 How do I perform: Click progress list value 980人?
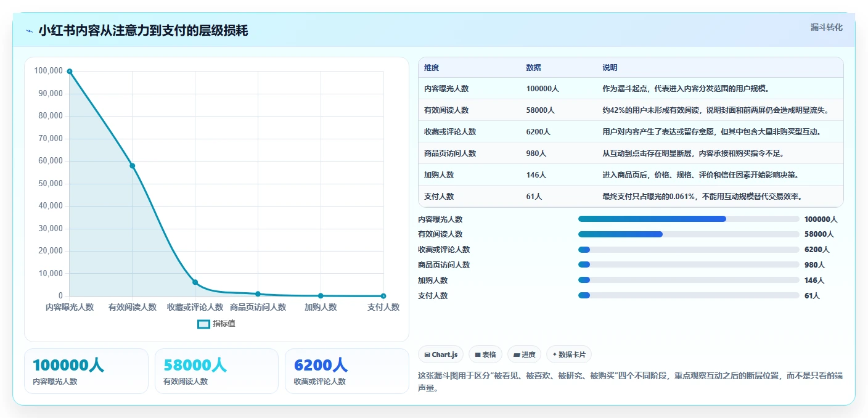(x=814, y=265)
